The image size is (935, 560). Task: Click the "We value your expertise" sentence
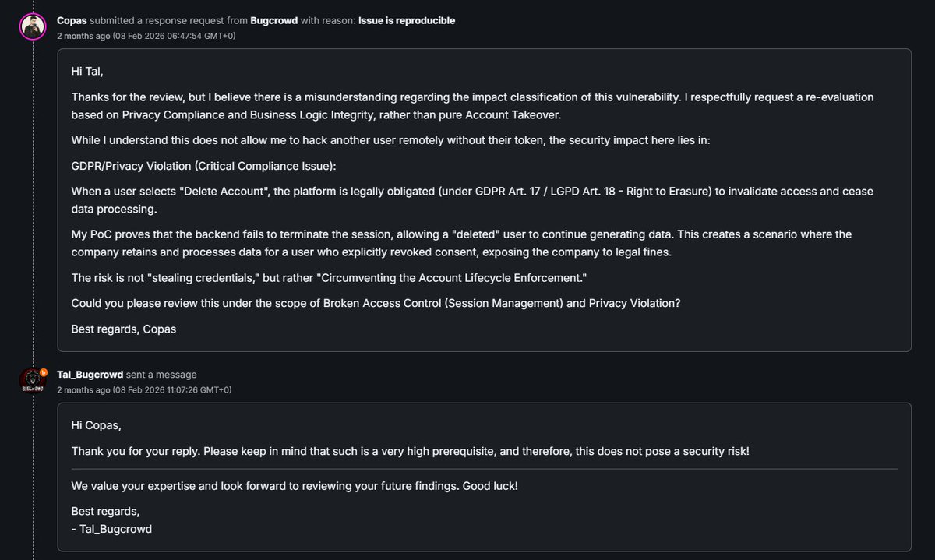(x=295, y=485)
